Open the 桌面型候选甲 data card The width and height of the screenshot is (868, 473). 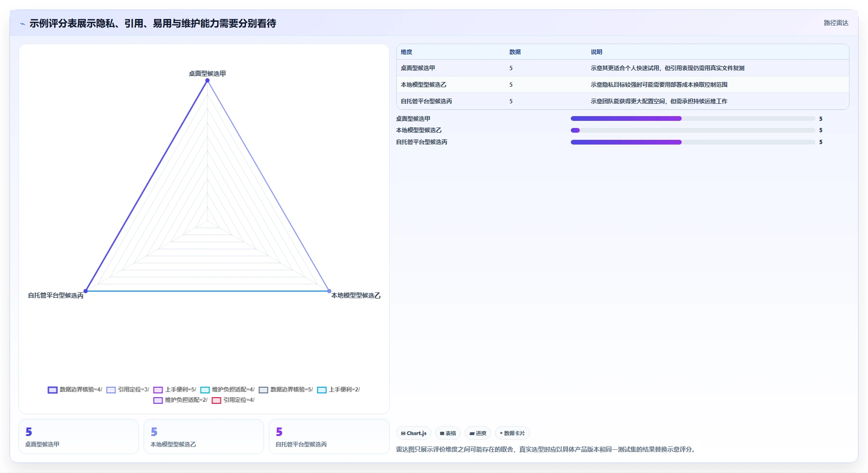(79, 437)
